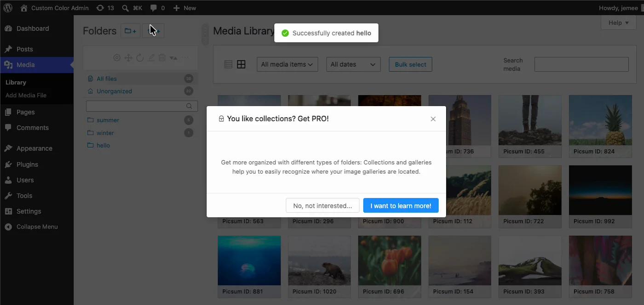Viewport: 644px width, 305px height.
Task: Open thumbnail Picsum ID: 696
Action: pos(390,267)
